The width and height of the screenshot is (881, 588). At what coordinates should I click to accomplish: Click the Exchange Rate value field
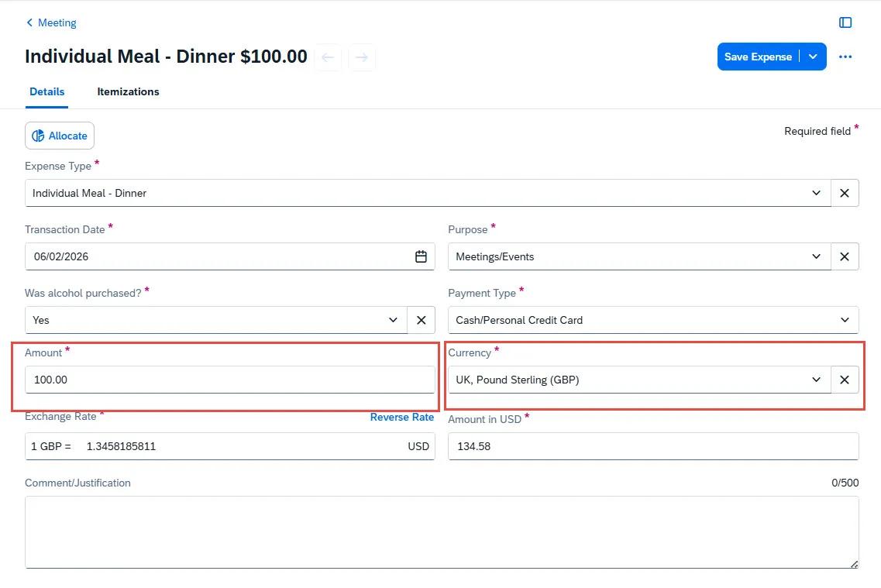coord(230,446)
